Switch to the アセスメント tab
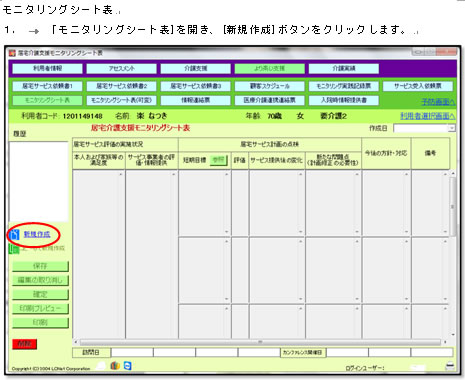 (121, 68)
